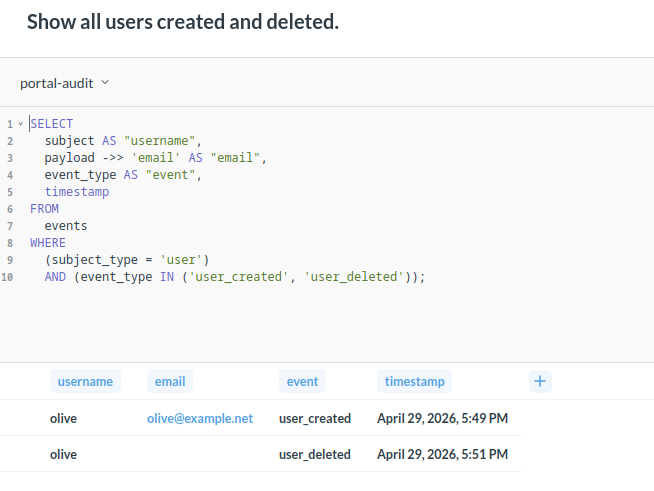Click line number 10 in the gutter
The width and height of the screenshot is (654, 491).
click(x=7, y=277)
